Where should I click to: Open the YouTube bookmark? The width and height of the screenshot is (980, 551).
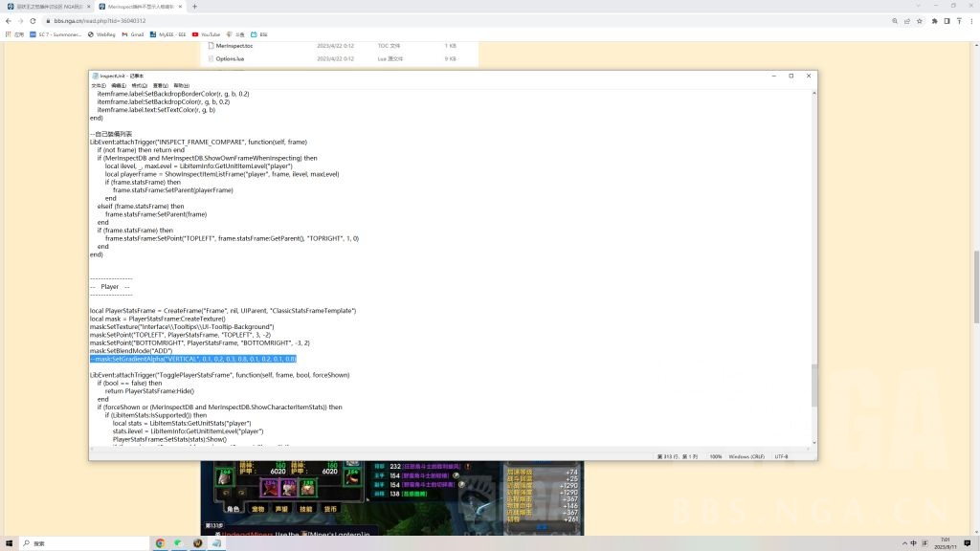click(206, 34)
